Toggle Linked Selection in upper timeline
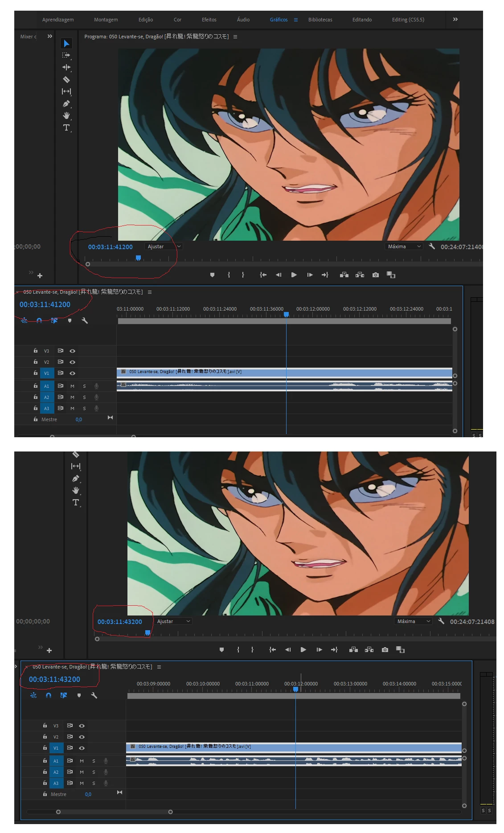Image resolution: width=504 pixels, height=833 pixels. (x=54, y=320)
